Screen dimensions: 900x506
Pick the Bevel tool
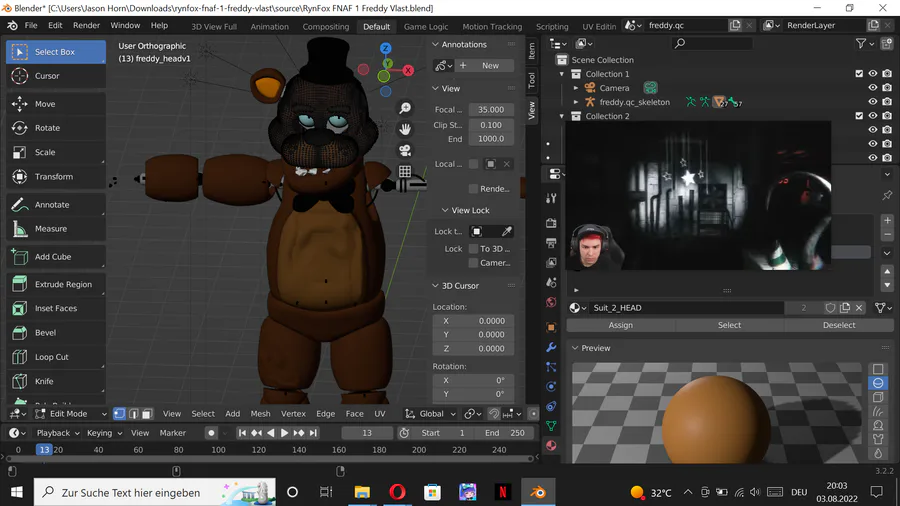(x=56, y=332)
